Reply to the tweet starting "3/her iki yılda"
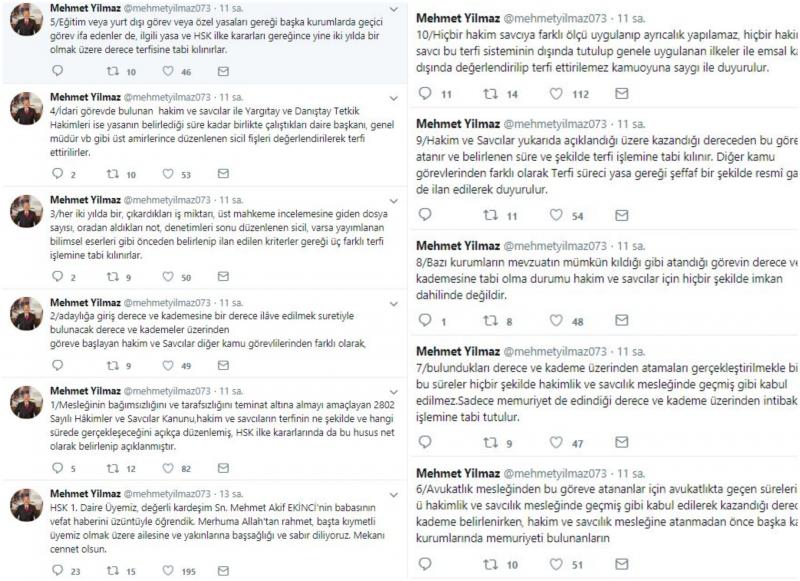This screenshot has width=800, height=581. [56, 276]
